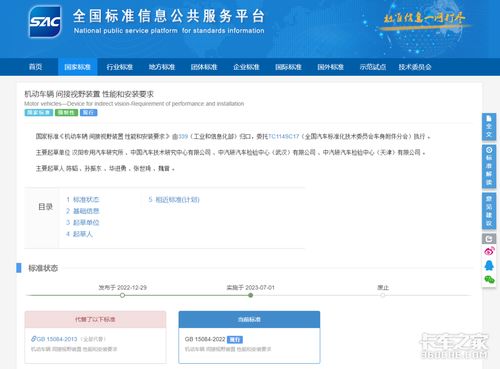Select the 行业标准 nav tab
The height and width of the screenshot is (369, 500).
pyautogui.click(x=120, y=67)
